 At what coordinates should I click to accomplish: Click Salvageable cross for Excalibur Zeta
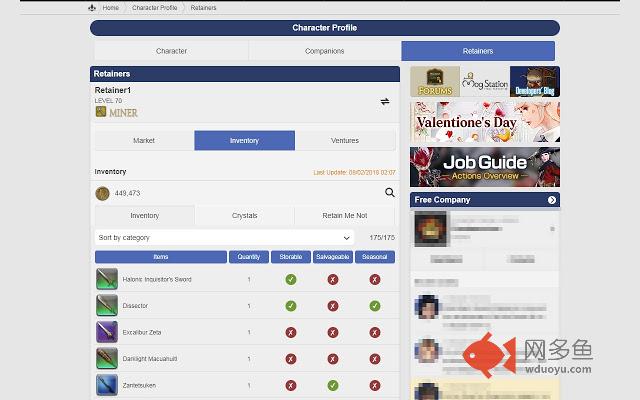coord(333,332)
